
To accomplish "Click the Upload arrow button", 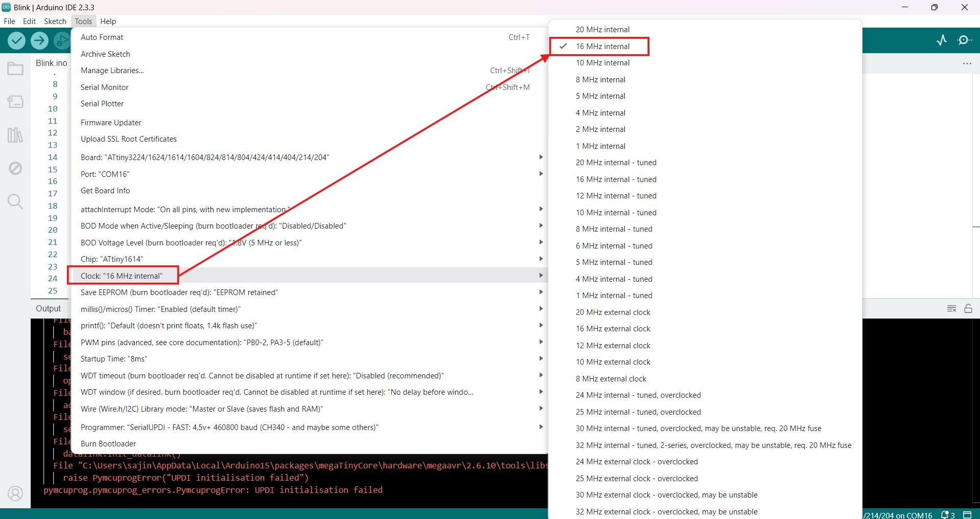I will coord(39,40).
